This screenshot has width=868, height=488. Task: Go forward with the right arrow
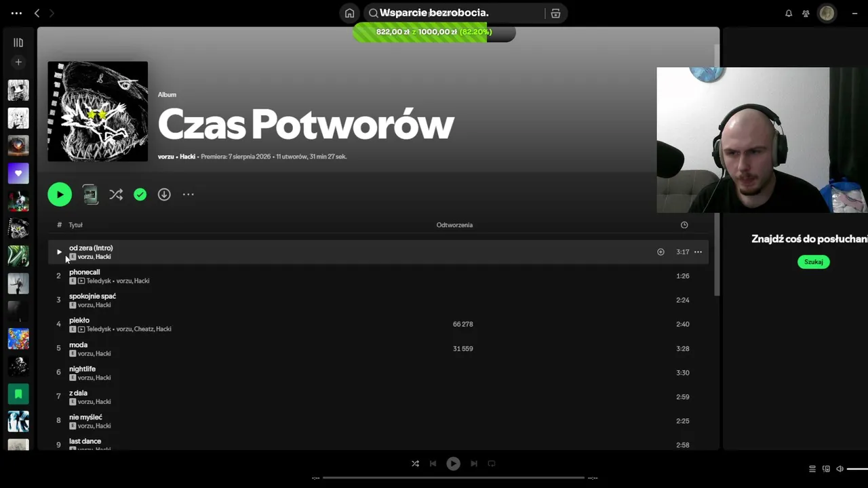click(x=52, y=13)
